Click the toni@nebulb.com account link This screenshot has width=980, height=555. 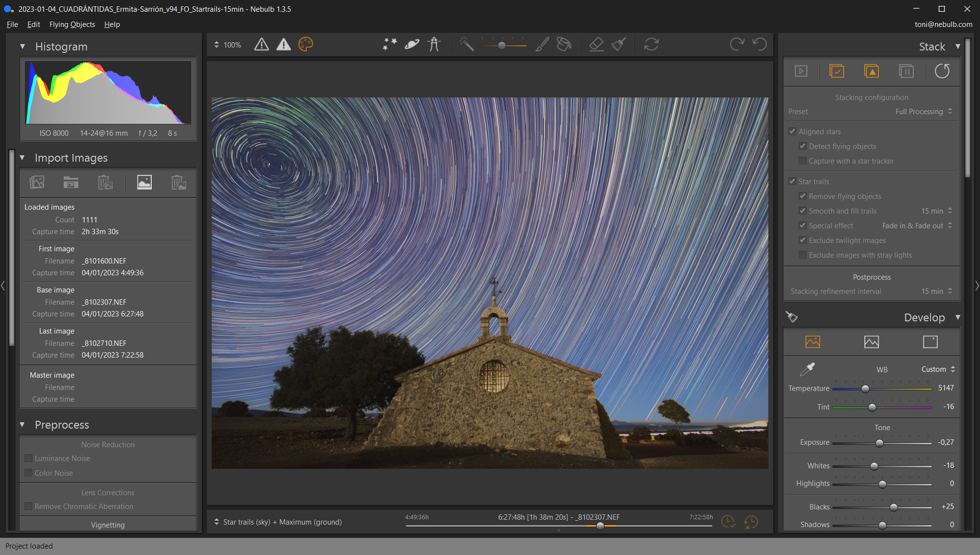point(943,24)
